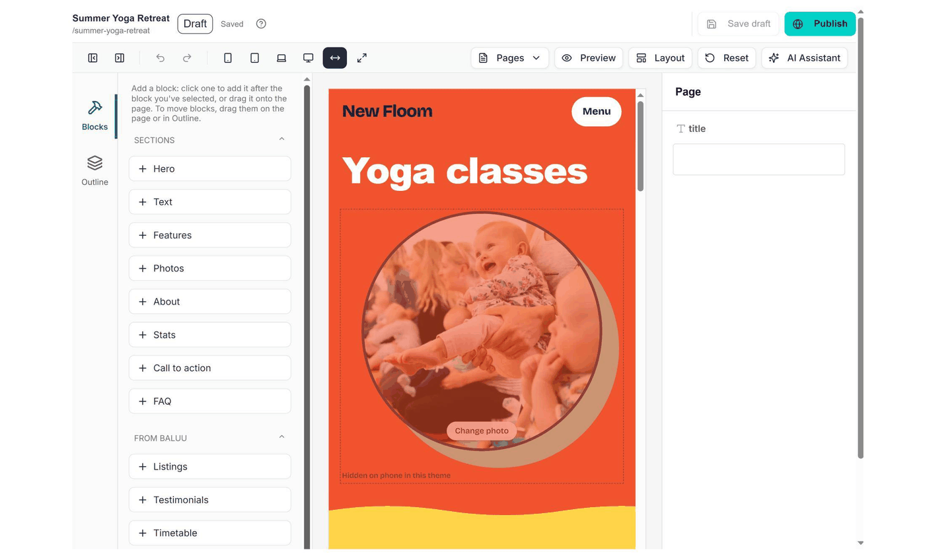
Task: Add a FAQ block
Action: tap(210, 401)
